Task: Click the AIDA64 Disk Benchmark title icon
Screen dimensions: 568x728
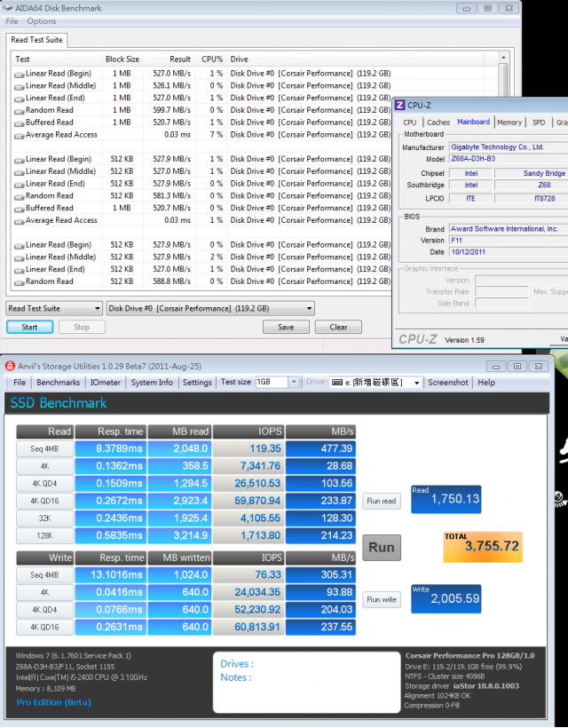Action: pos(7,8)
